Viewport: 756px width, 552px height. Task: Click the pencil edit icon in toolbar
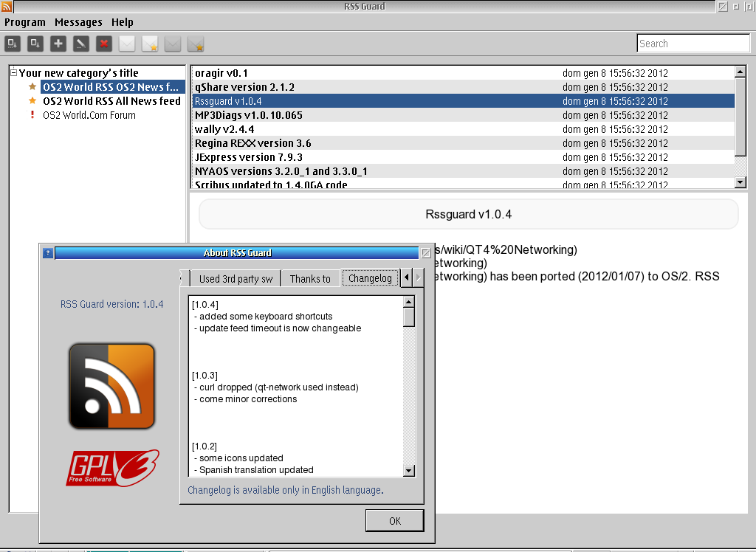click(x=81, y=44)
